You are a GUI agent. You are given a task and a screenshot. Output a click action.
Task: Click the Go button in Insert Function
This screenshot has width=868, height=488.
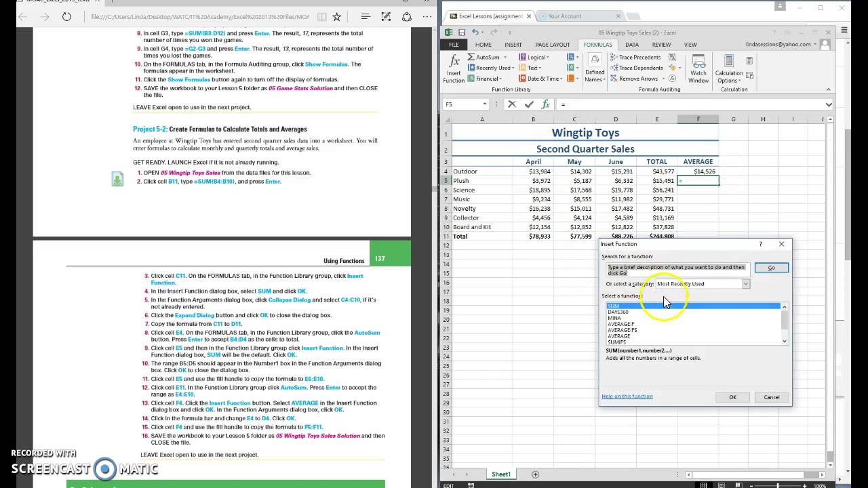click(x=772, y=268)
